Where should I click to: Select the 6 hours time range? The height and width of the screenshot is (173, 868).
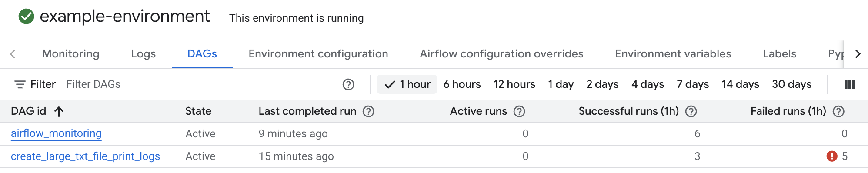tap(462, 84)
